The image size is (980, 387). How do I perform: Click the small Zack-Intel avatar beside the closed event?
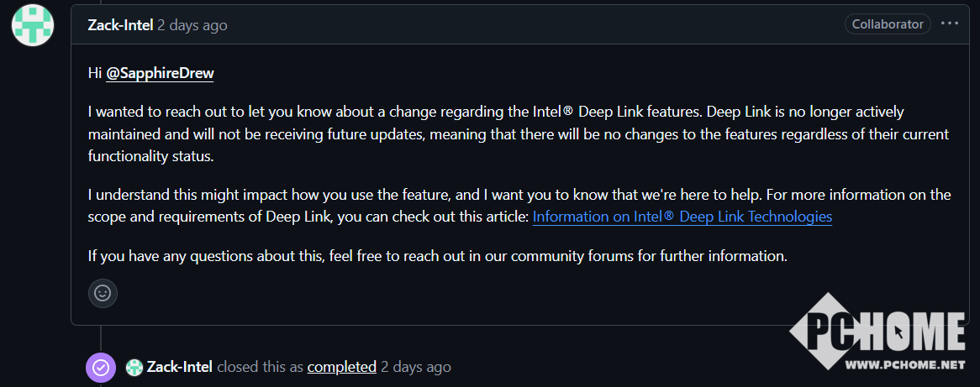[x=134, y=367]
